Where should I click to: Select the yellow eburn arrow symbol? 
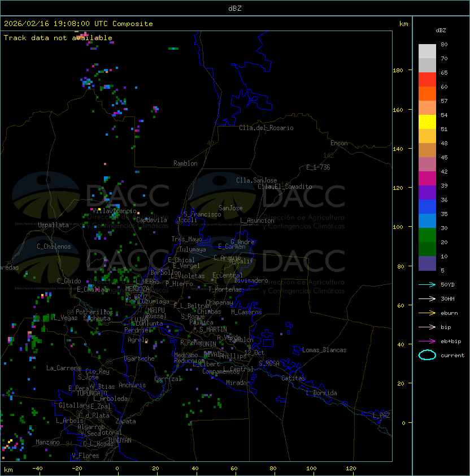pyautogui.click(x=427, y=313)
